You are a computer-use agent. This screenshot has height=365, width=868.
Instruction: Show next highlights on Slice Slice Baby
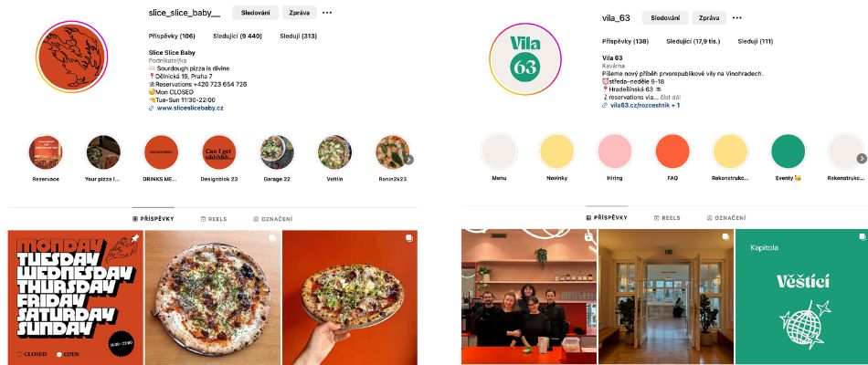[408, 160]
